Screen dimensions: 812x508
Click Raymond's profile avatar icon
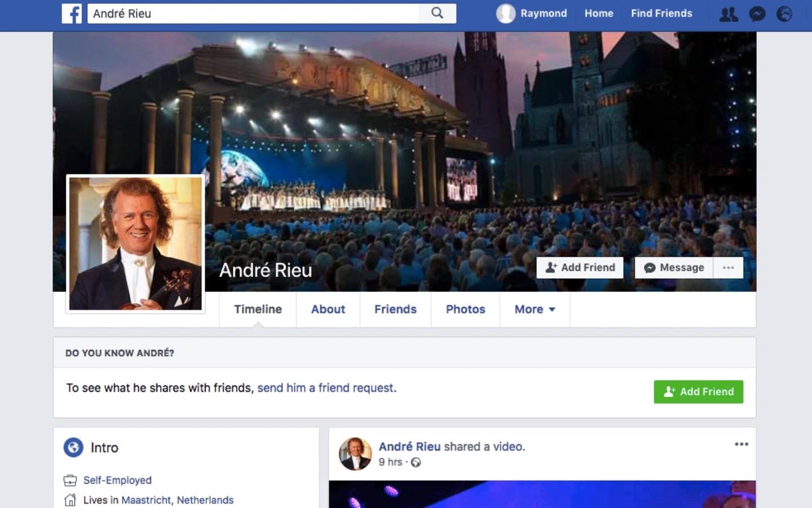[506, 14]
